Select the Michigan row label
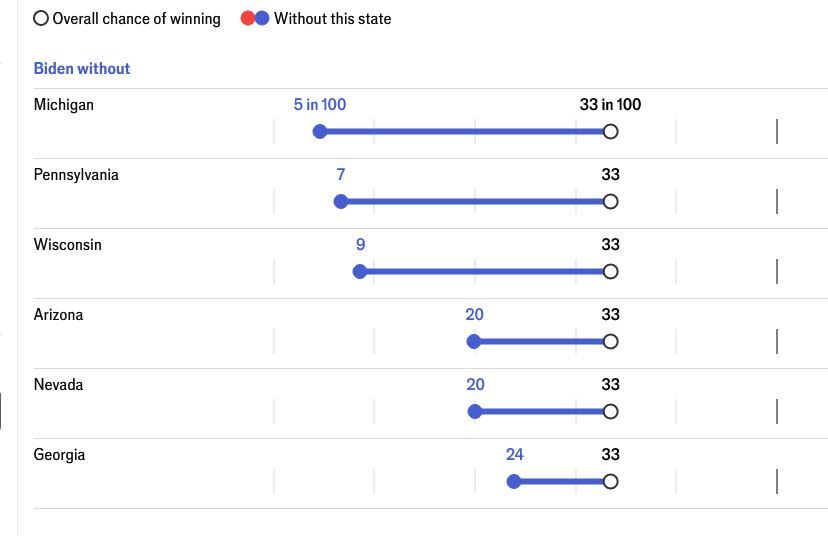This screenshot has width=828, height=536. coord(64,104)
